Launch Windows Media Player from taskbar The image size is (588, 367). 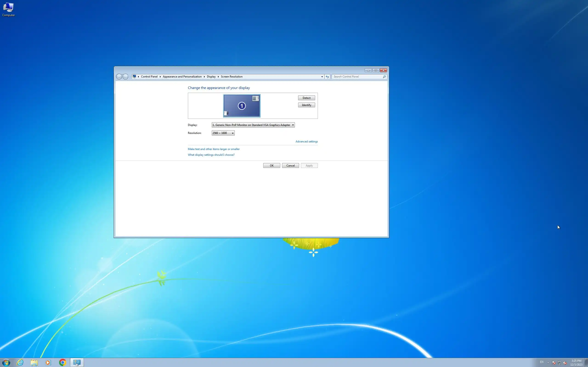pos(48,363)
